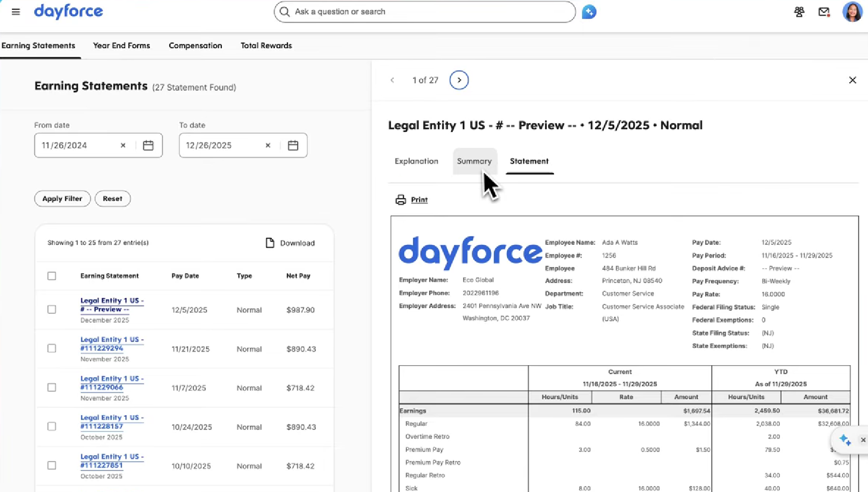Screen dimensions: 868x492
Task: Clear the From date value
Action: pos(123,145)
